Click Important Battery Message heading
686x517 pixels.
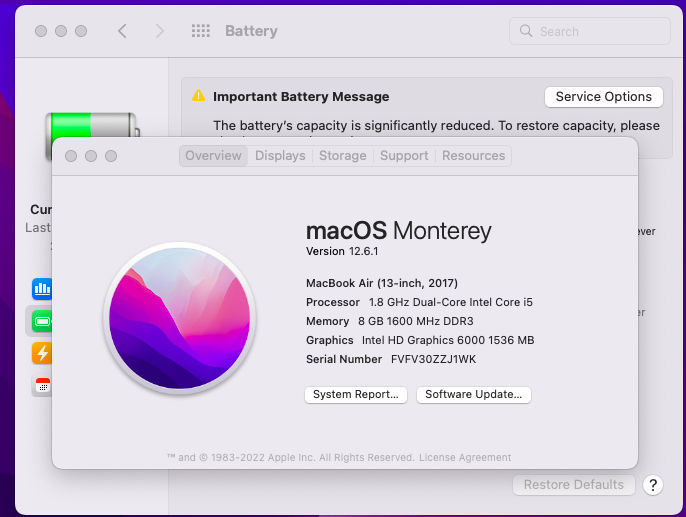pyautogui.click(x=301, y=97)
